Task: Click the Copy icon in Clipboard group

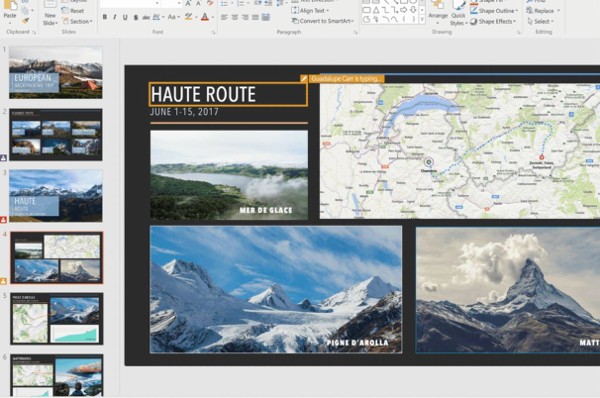Action: pyautogui.click(x=25, y=11)
